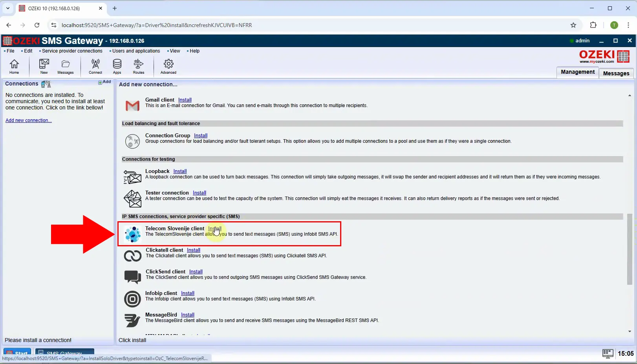Click the Tester connection envelope icon

(x=132, y=198)
